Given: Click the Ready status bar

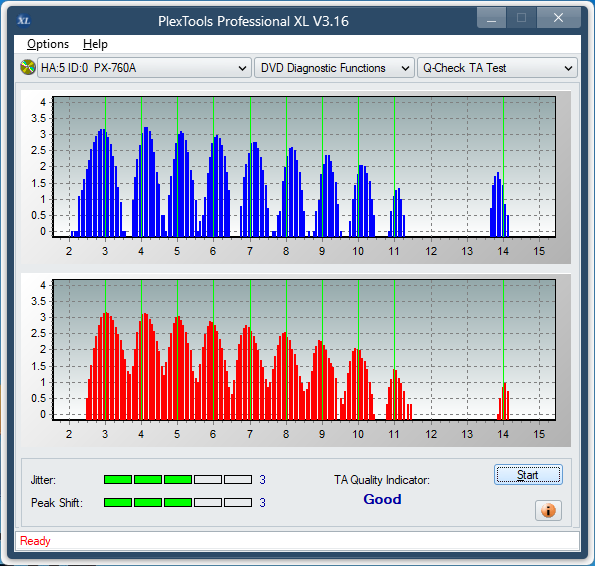Looking at the screenshot, I should coord(297,541).
